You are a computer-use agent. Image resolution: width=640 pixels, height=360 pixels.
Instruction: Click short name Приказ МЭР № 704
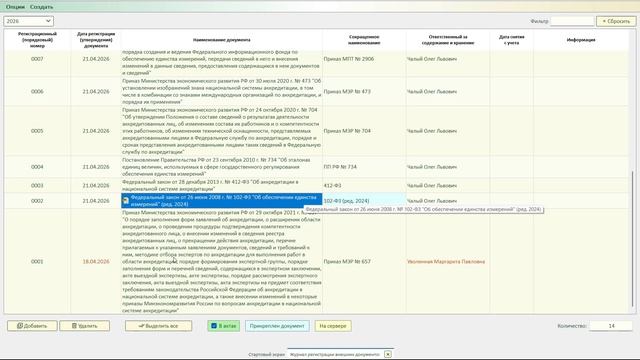click(x=347, y=131)
